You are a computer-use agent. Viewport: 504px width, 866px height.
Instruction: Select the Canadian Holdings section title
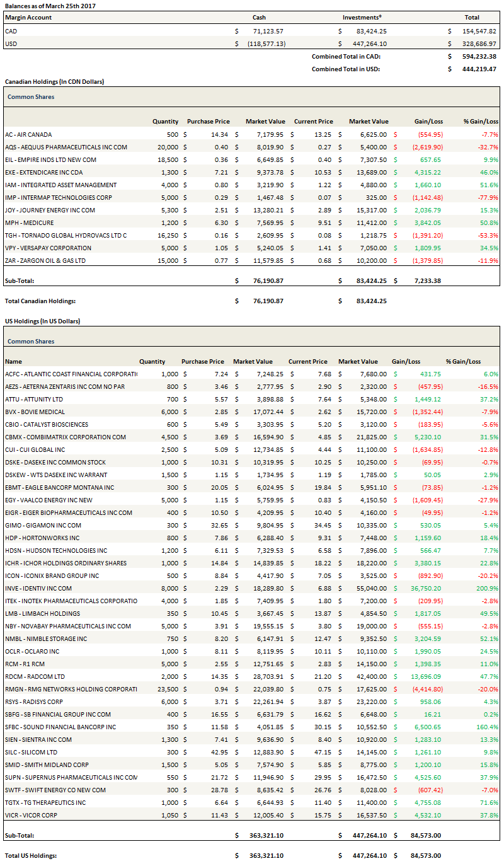pyautogui.click(x=54, y=82)
